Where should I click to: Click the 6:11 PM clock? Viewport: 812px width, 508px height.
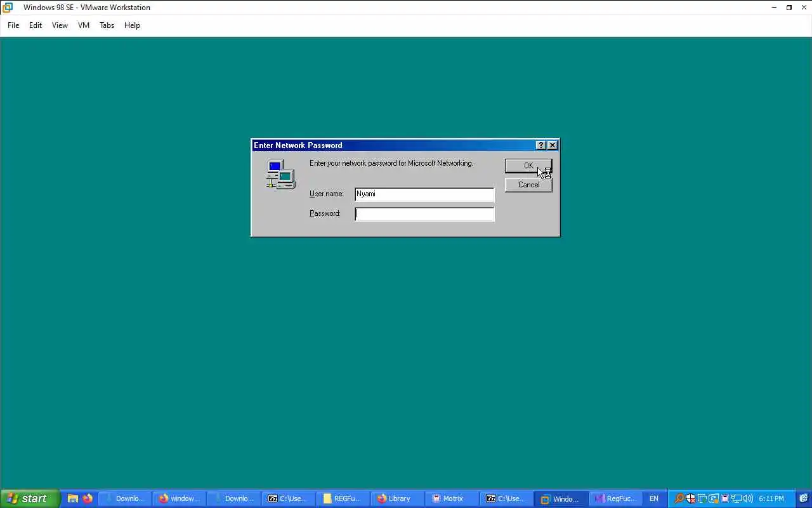[771, 498]
